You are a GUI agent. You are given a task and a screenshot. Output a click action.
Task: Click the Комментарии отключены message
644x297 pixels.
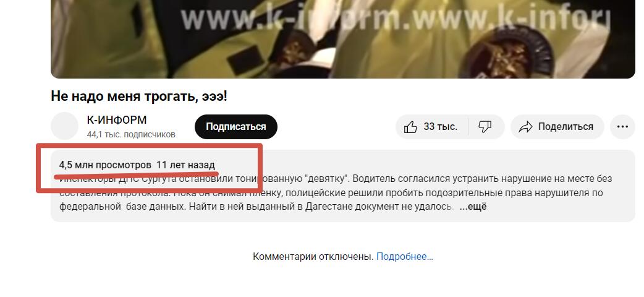point(313,257)
